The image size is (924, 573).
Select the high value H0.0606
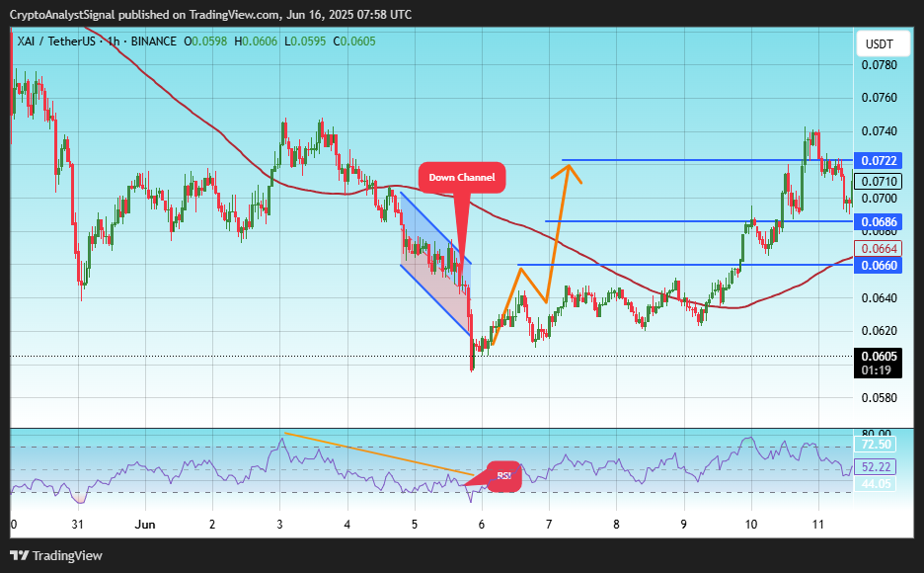256,41
